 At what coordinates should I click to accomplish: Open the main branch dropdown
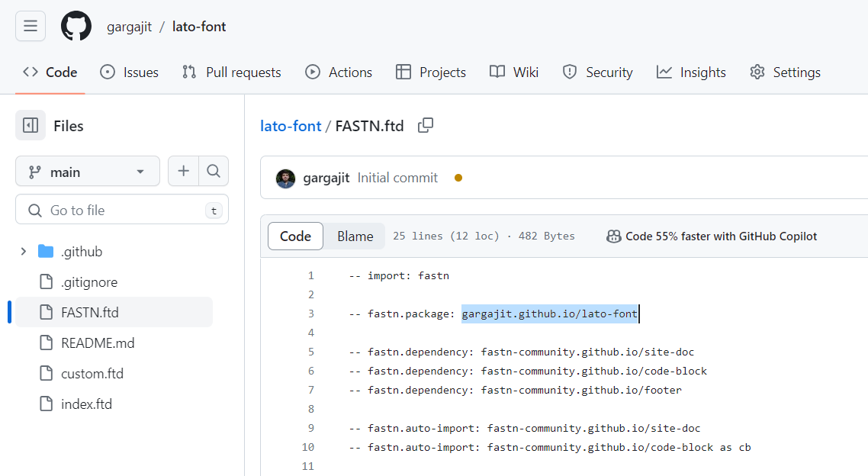(x=88, y=172)
